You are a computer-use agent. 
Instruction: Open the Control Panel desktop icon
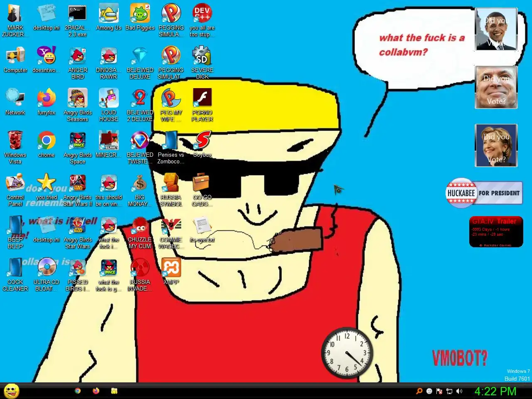click(15, 190)
